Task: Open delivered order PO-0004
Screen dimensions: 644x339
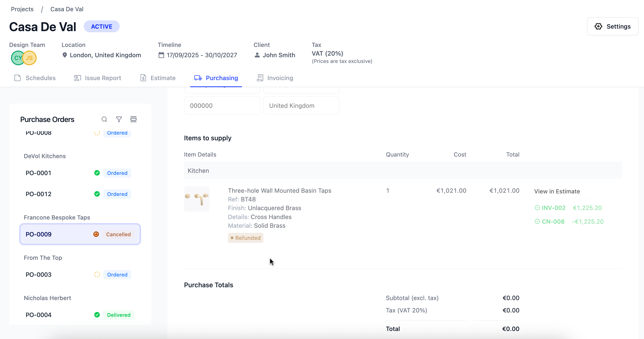Action: [80, 315]
